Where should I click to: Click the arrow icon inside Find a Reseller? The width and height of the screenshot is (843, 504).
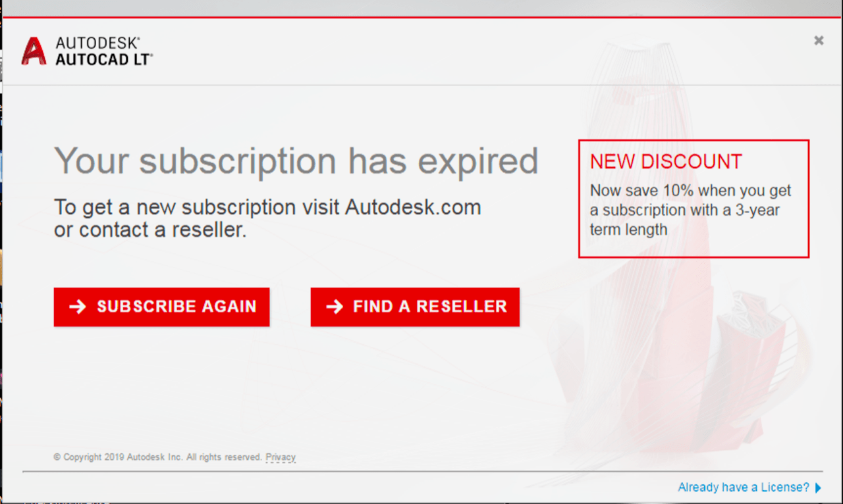pos(335,307)
